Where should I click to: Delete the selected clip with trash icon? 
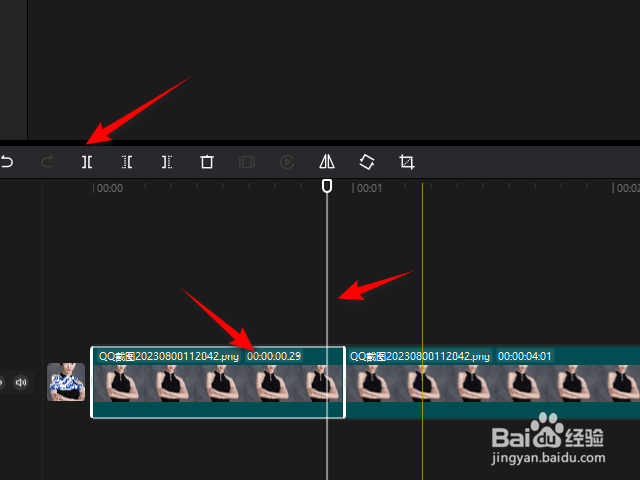coord(207,162)
